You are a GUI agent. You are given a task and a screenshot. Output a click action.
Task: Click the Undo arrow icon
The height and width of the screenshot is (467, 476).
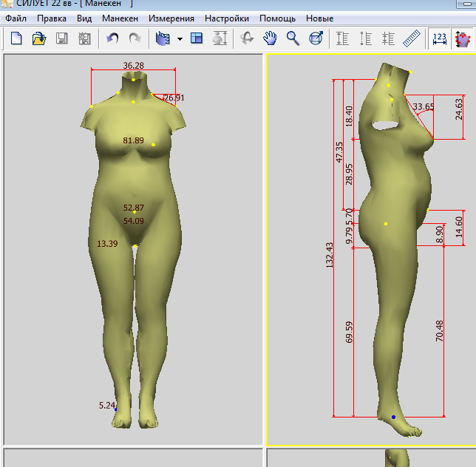tap(112, 38)
